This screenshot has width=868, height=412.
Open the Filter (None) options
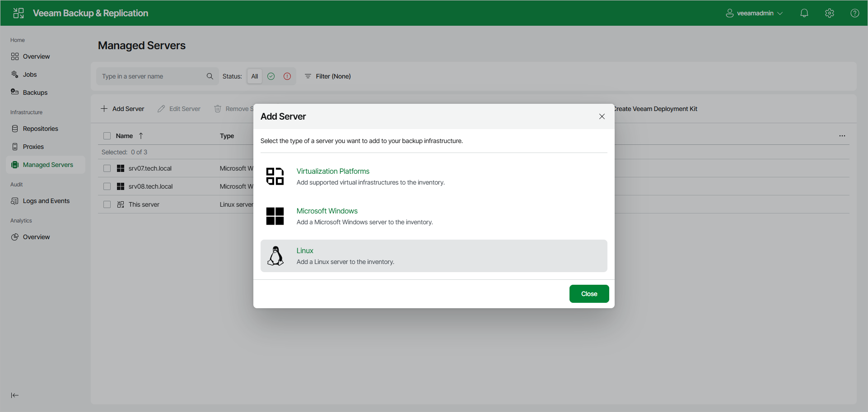pyautogui.click(x=328, y=76)
